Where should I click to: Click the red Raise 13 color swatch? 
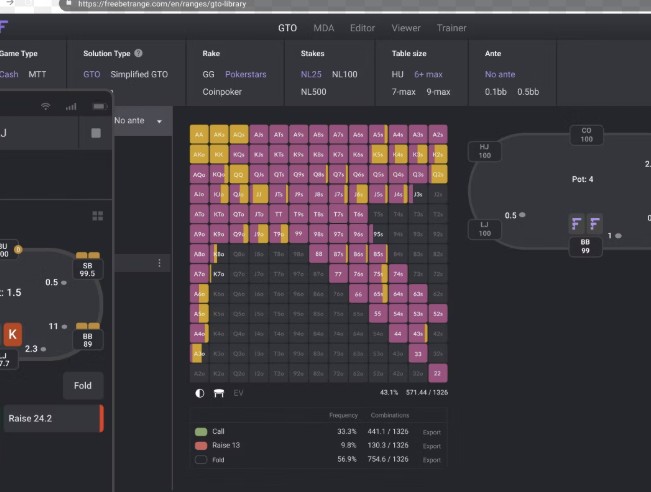click(201, 446)
